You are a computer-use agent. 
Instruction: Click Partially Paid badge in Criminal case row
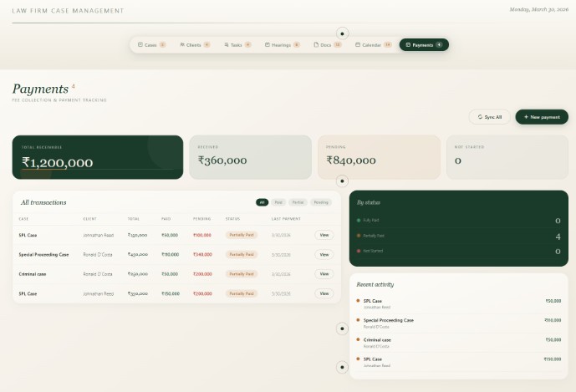coord(242,274)
